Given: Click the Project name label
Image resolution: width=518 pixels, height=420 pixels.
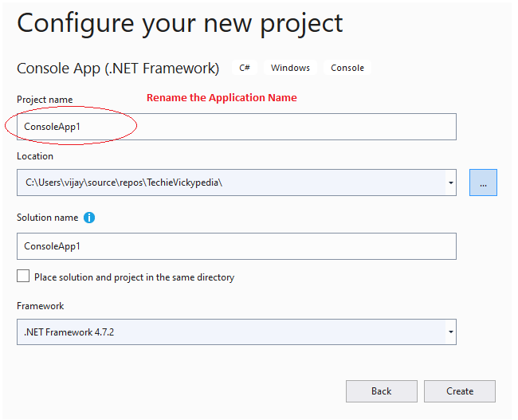Looking at the screenshot, I should (x=45, y=100).
